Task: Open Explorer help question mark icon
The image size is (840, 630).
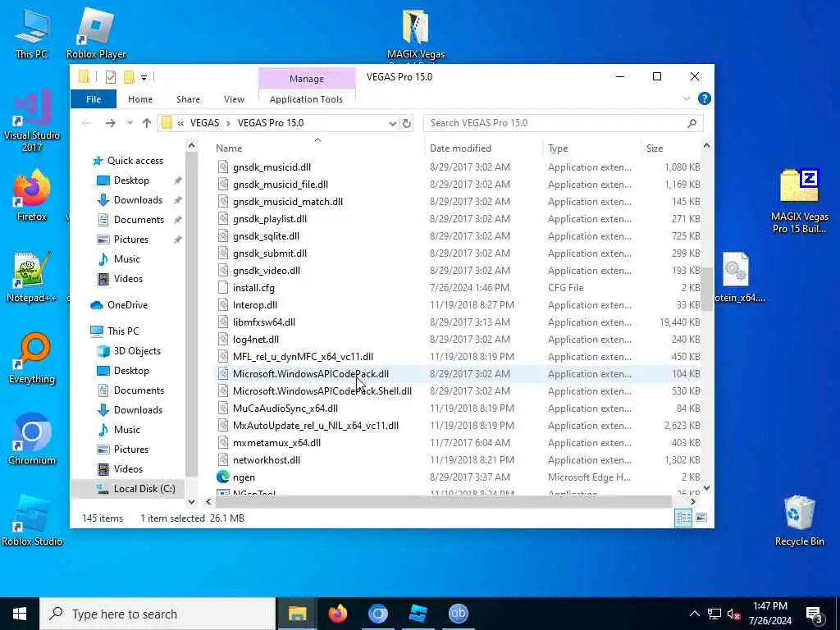Action: click(x=704, y=98)
